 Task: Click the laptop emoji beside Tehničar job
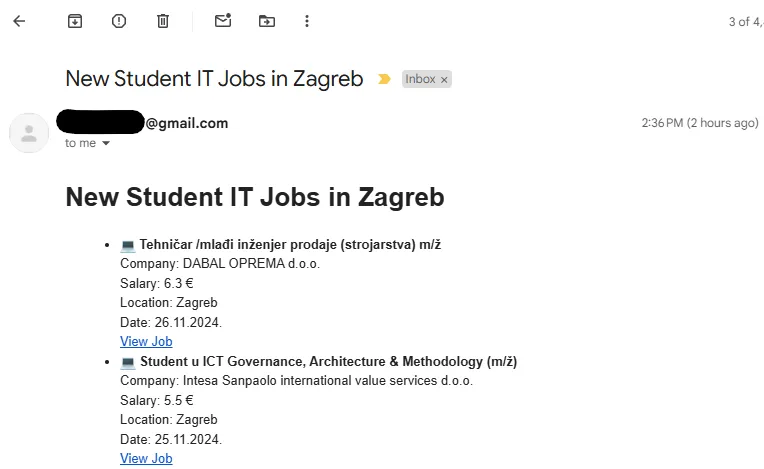click(127, 245)
